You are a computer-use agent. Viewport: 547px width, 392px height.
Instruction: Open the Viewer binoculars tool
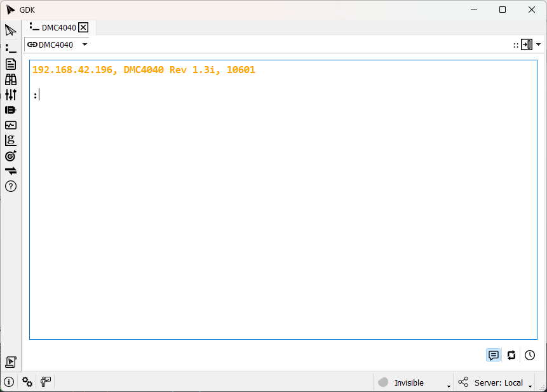tap(11, 79)
